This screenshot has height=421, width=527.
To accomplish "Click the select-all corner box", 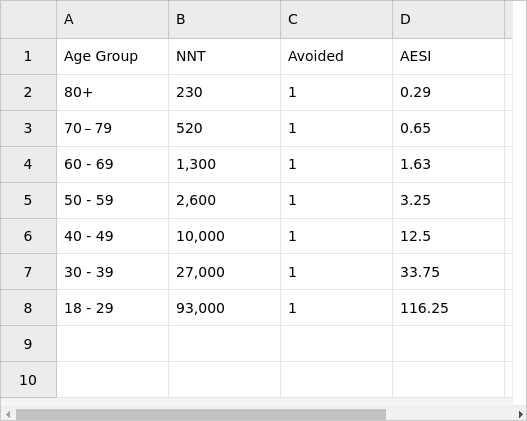I will [28, 19].
